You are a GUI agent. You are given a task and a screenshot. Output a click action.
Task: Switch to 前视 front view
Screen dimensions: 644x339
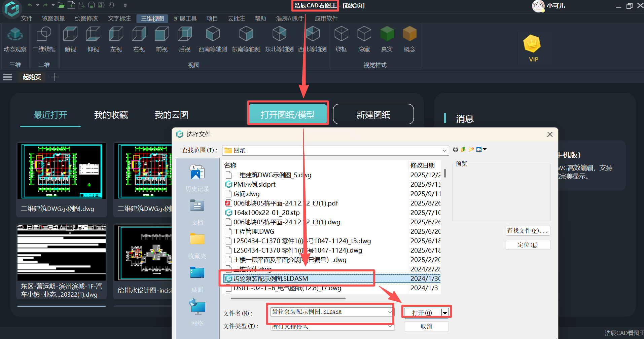click(x=162, y=40)
